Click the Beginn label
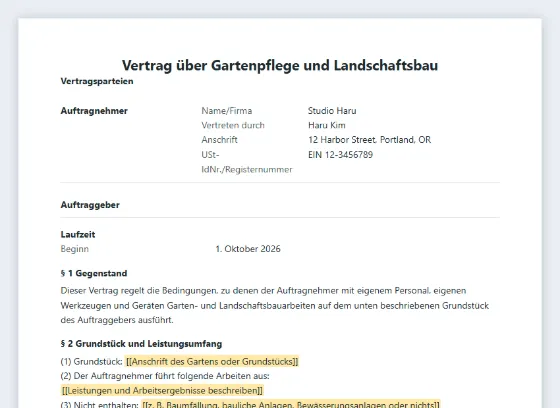560x408 pixels. pyautogui.click(x=75, y=249)
